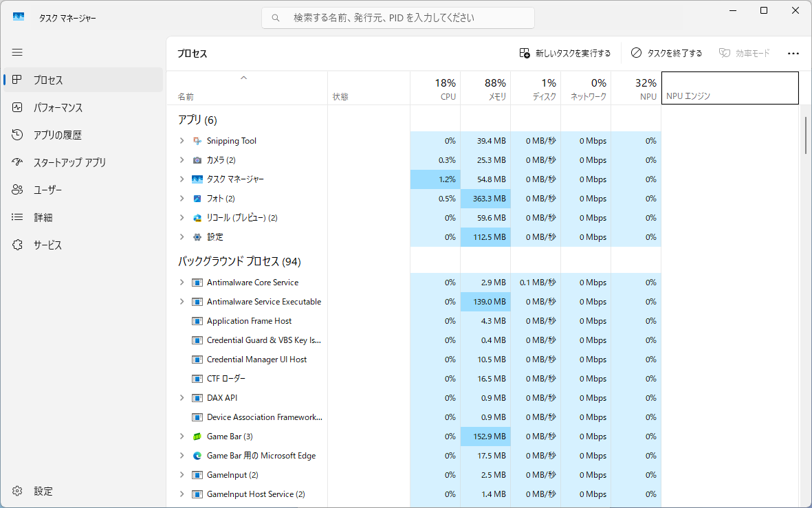Expand the Antimalware Service Executable row
812x508 pixels.
click(182, 301)
